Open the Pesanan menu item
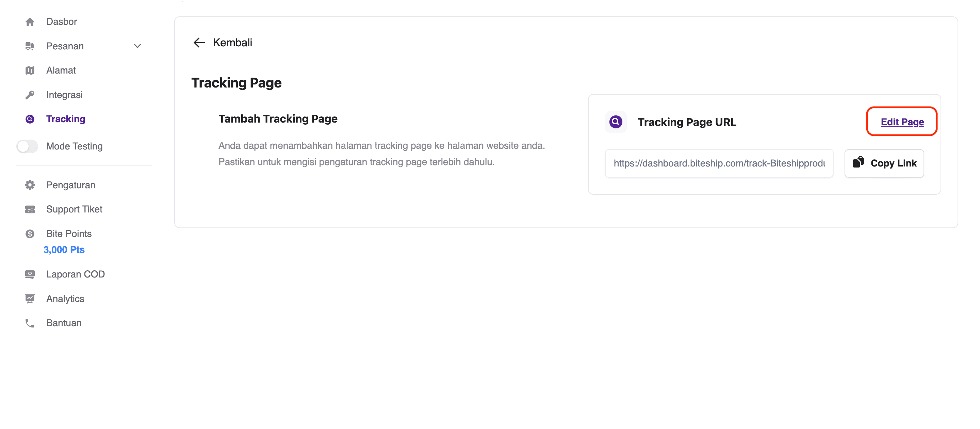The image size is (980, 429). [x=65, y=46]
